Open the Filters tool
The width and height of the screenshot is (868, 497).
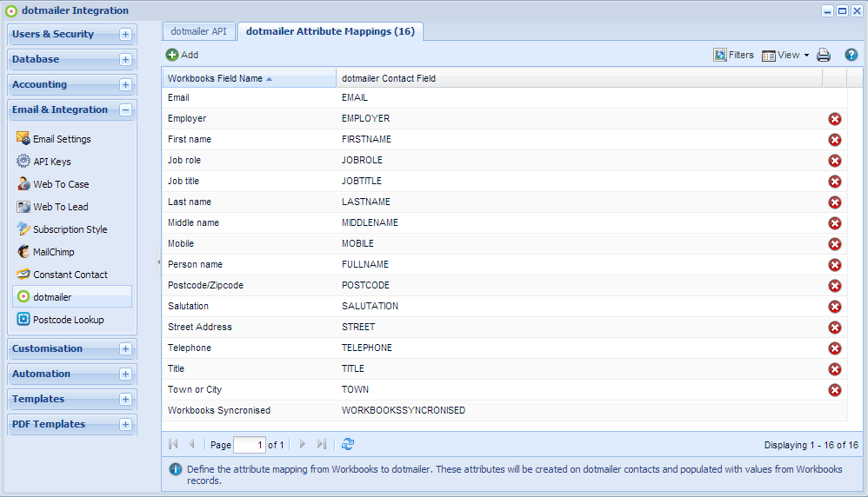pos(733,55)
